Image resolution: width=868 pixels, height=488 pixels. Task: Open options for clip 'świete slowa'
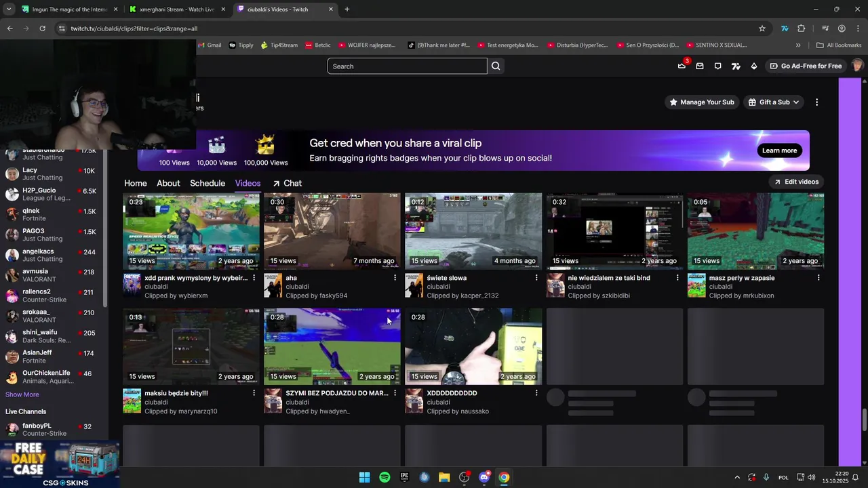(x=536, y=278)
